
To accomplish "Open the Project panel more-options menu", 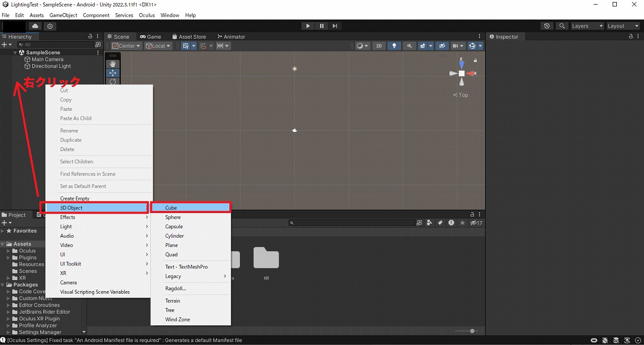I will pyautogui.click(x=480, y=215).
